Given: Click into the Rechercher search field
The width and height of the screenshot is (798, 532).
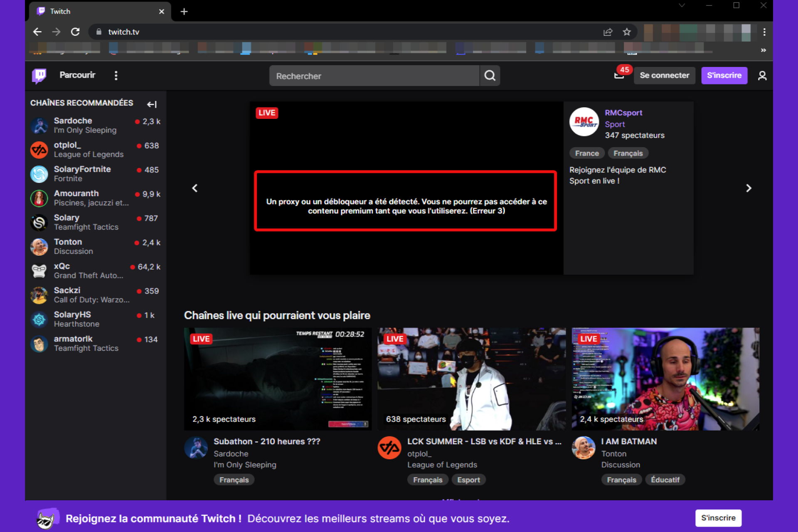Looking at the screenshot, I should 374,76.
